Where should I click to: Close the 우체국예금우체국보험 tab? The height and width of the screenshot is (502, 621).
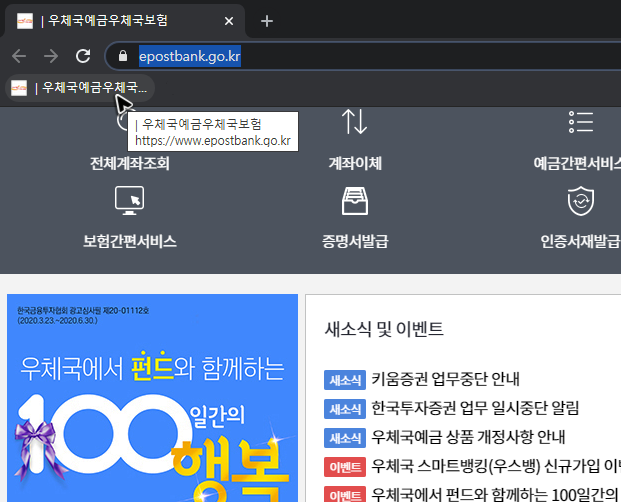coord(229,21)
